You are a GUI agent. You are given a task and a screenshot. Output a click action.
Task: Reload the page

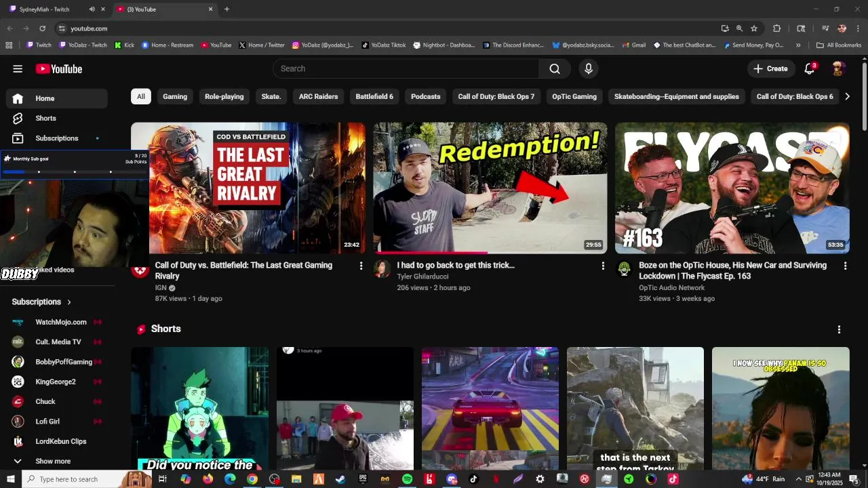[x=42, y=28]
